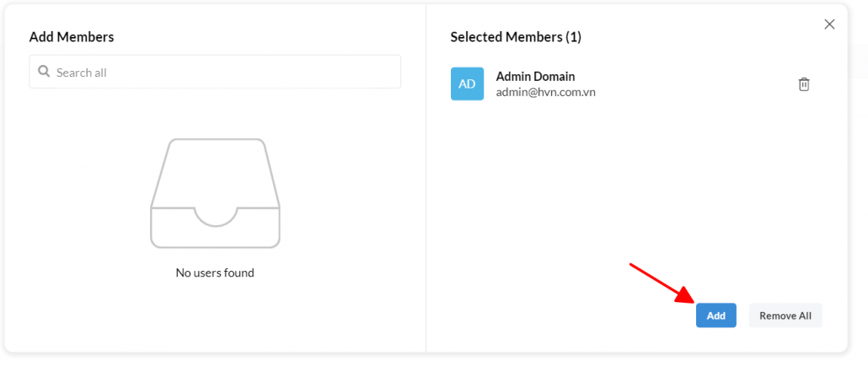Click the empty inbox tray illustration
This screenshot has width=868, height=367.
pos(215,193)
